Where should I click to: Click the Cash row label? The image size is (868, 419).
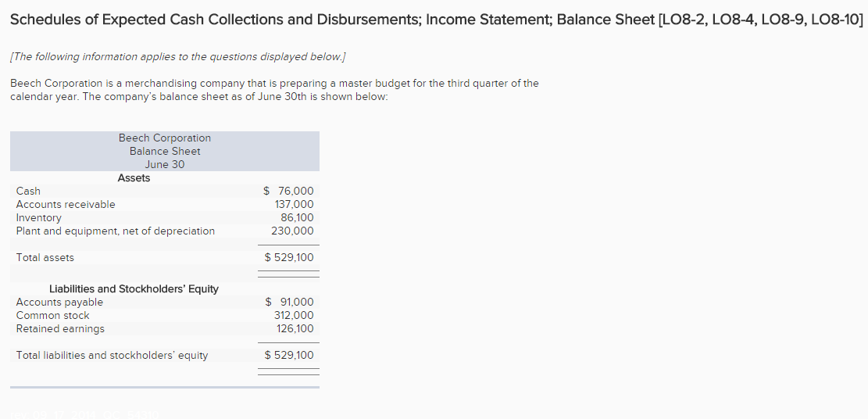tap(28, 191)
